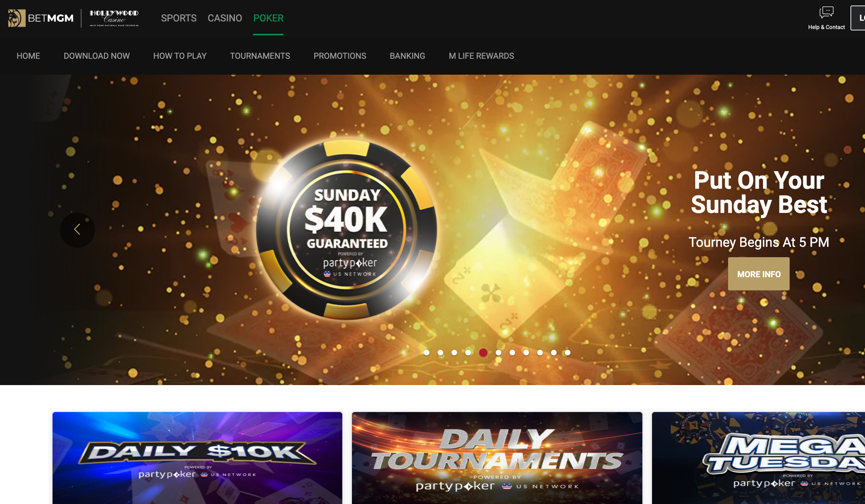This screenshot has height=504, width=865.
Task: Select the sixth carousel dot
Action: (499, 353)
